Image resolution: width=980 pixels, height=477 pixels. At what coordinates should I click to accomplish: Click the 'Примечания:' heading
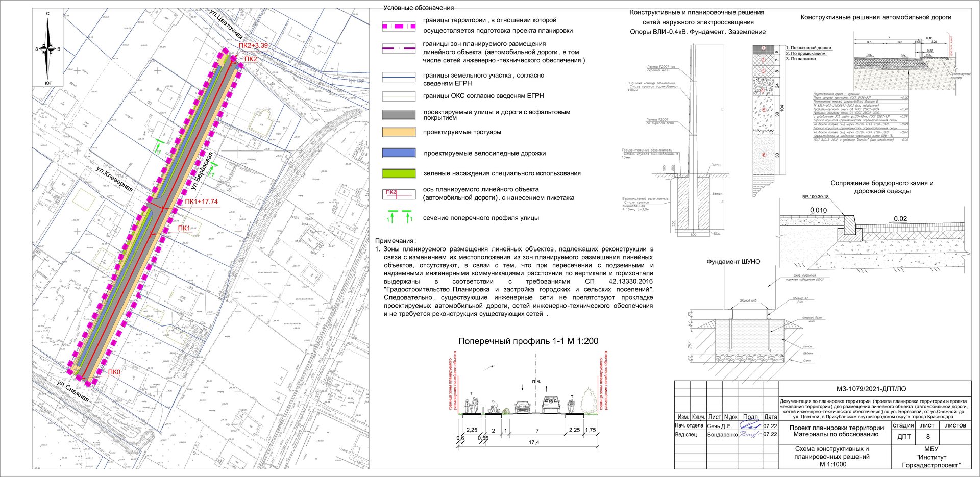pos(396,241)
